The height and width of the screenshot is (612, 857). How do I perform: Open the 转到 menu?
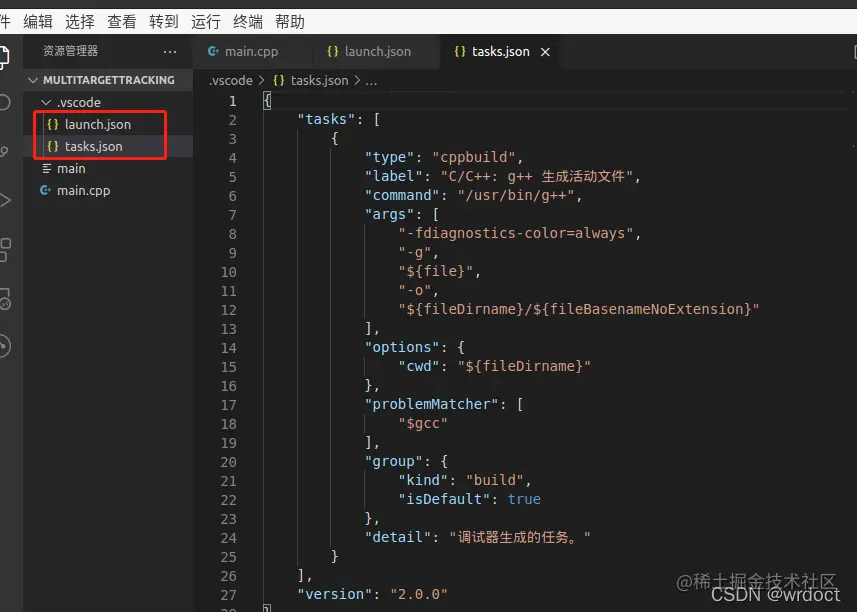164,22
